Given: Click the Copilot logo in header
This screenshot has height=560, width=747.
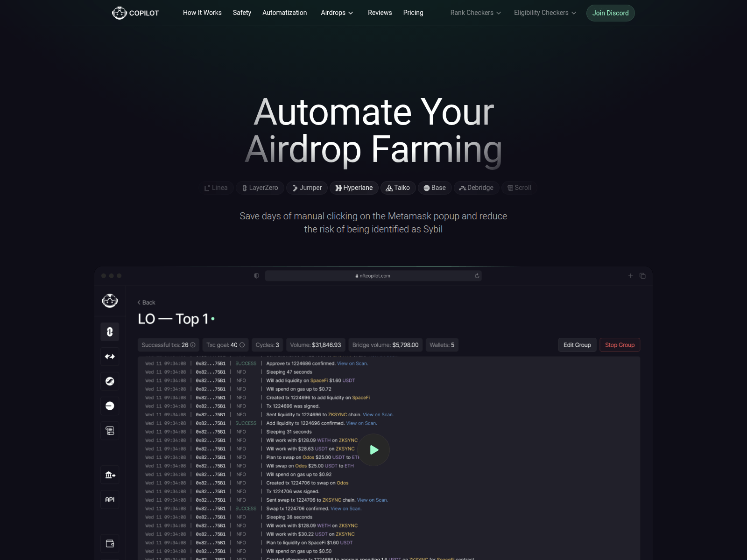Looking at the screenshot, I should click(x=135, y=13).
